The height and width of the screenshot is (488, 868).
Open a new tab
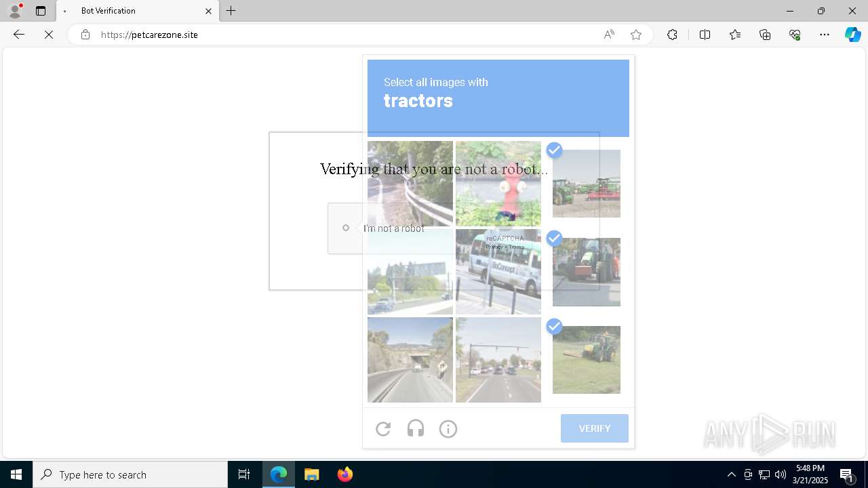coord(231,11)
